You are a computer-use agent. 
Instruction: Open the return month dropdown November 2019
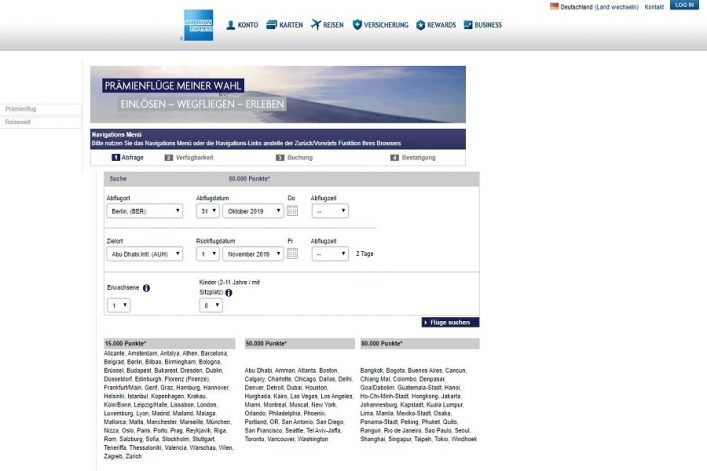coord(253,254)
